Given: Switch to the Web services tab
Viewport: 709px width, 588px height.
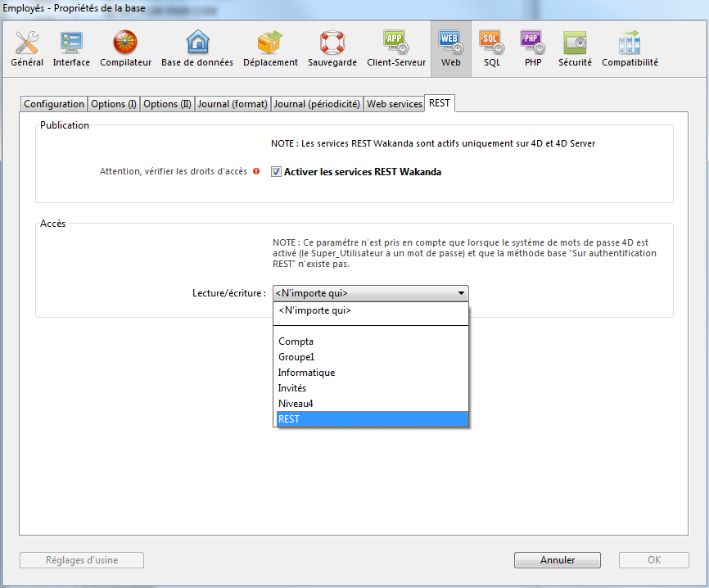Looking at the screenshot, I should point(395,104).
